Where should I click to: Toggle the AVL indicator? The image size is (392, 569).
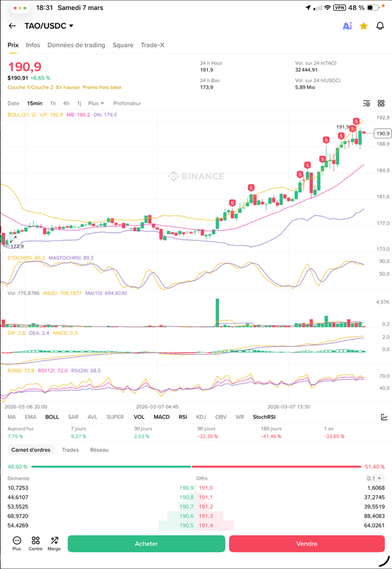92,417
